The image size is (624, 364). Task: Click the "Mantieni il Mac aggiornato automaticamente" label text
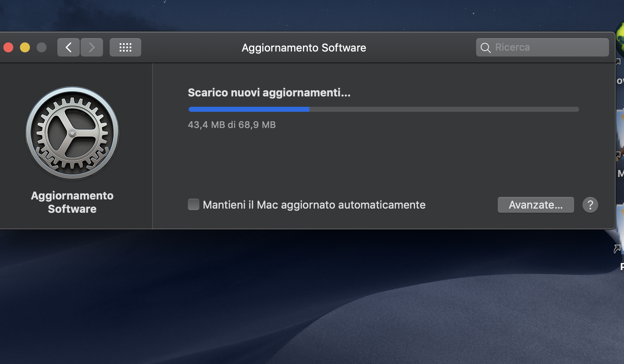pyautogui.click(x=314, y=205)
